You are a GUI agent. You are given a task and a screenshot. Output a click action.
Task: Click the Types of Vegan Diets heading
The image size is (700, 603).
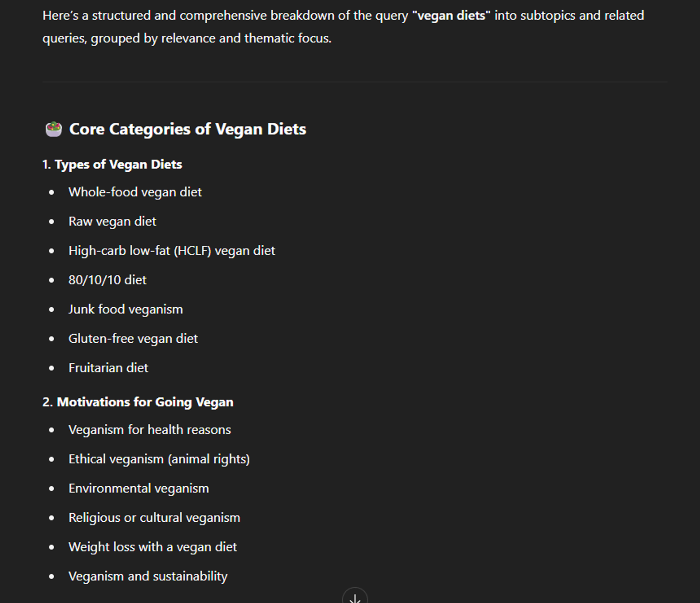112,164
